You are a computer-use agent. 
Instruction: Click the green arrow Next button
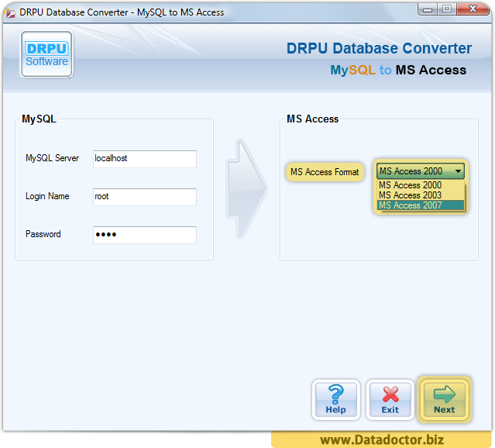click(x=444, y=400)
